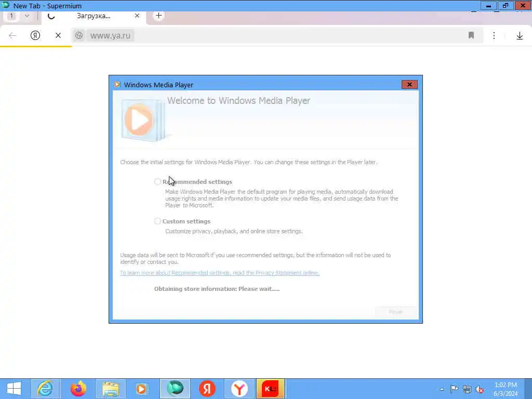Close the Windows Media Player dialog
This screenshot has height=399, width=532.
(x=409, y=85)
